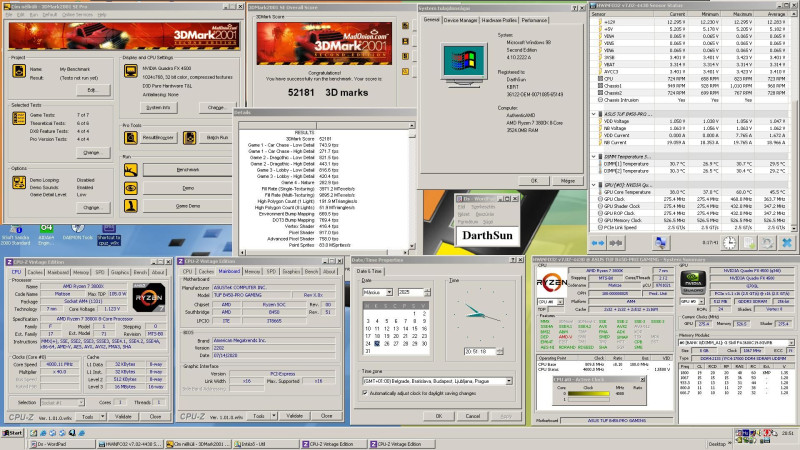
Task: Click the Batch Run icon in Pro Tools
Action: pos(189,137)
